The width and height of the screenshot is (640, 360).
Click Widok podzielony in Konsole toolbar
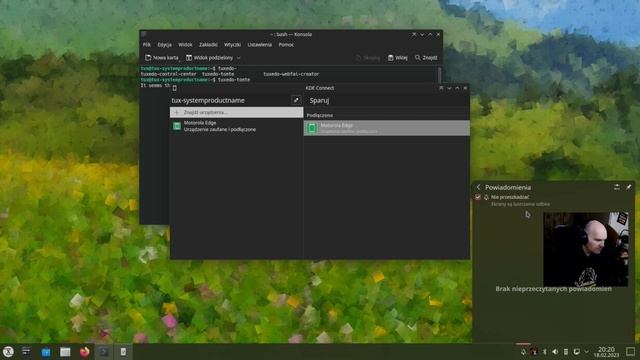(x=209, y=58)
